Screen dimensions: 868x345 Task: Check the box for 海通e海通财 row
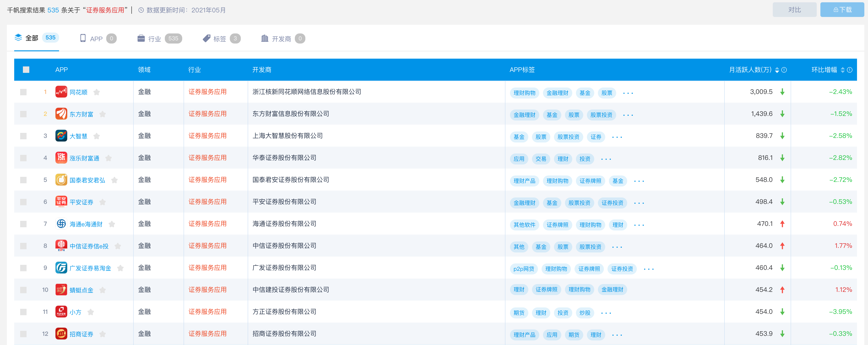(23, 224)
